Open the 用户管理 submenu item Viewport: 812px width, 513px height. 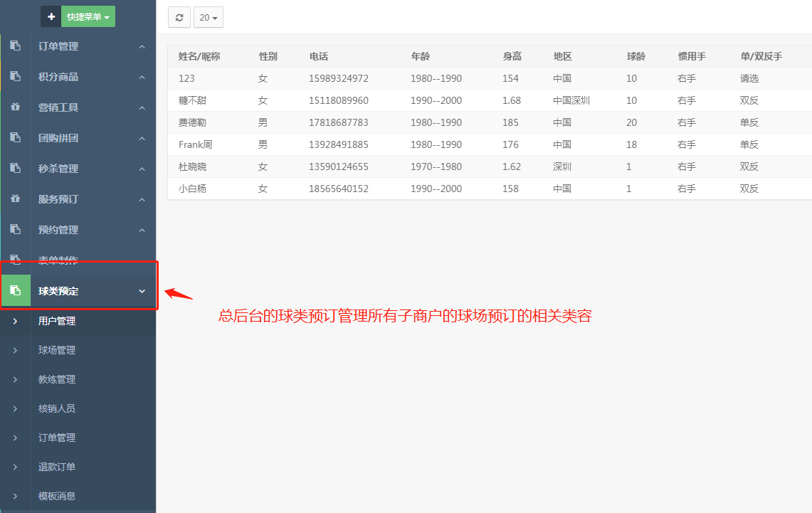coord(57,321)
